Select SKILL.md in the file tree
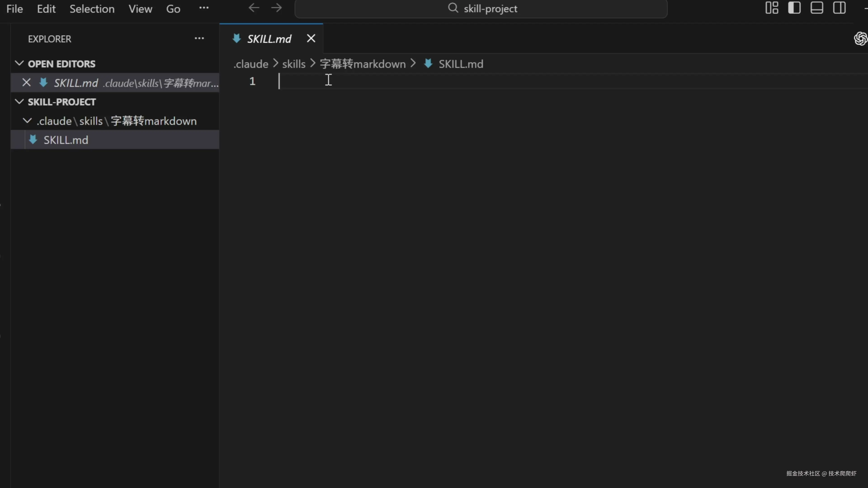Image resolution: width=868 pixels, height=488 pixels. (66, 140)
